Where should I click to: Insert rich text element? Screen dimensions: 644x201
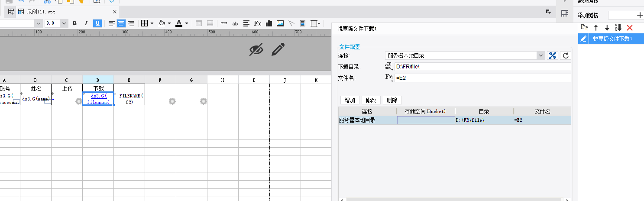point(246,23)
